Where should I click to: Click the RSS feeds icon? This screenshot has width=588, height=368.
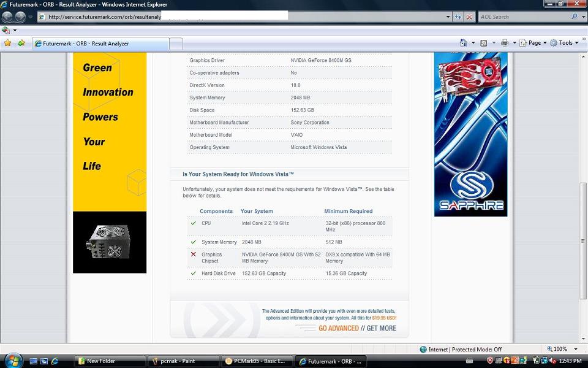[484, 43]
